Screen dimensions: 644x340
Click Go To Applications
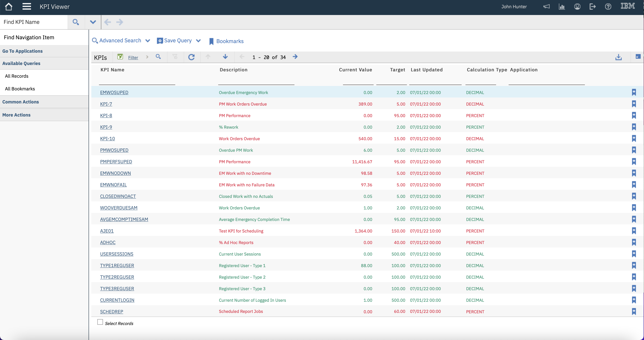[x=23, y=51]
